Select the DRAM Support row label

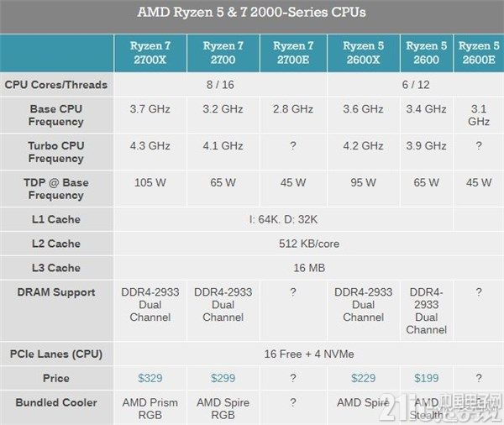click(x=56, y=292)
